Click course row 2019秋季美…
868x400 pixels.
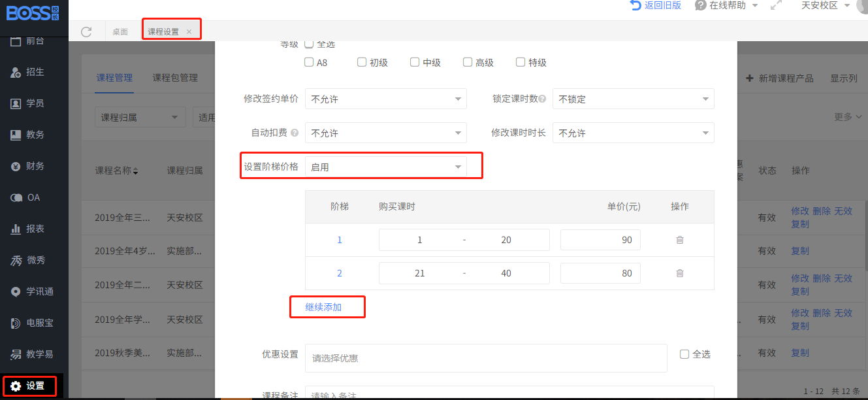122,353
